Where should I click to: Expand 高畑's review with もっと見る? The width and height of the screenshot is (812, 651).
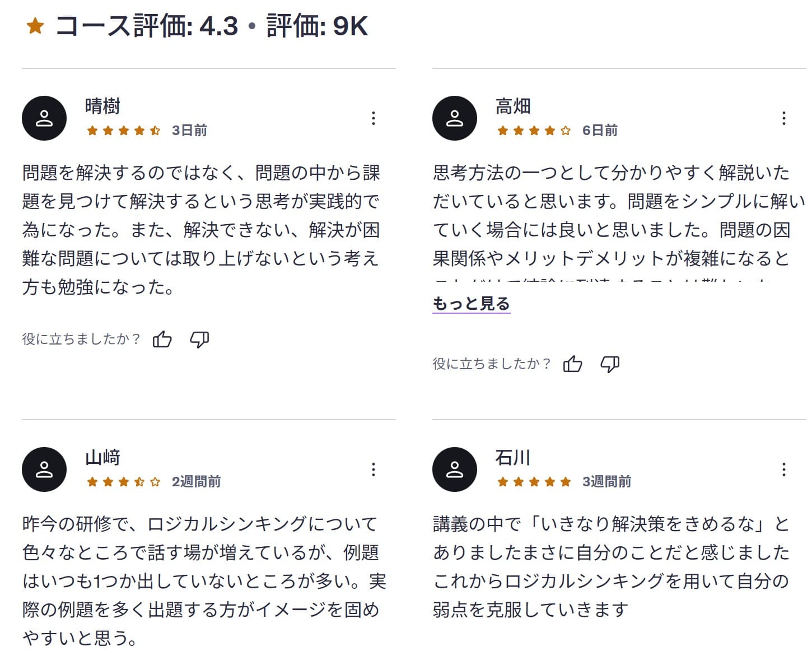tap(470, 304)
